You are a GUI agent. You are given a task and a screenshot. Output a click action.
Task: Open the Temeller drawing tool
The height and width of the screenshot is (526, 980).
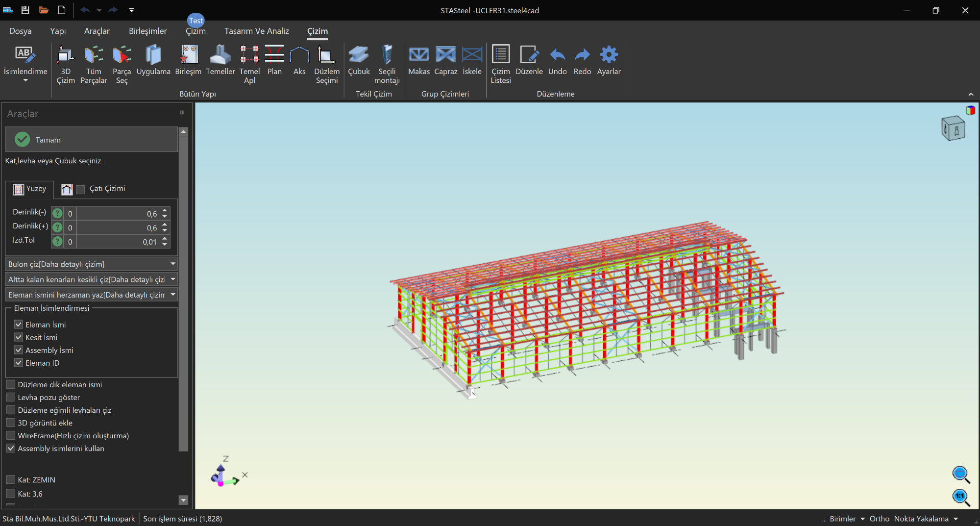click(x=220, y=55)
